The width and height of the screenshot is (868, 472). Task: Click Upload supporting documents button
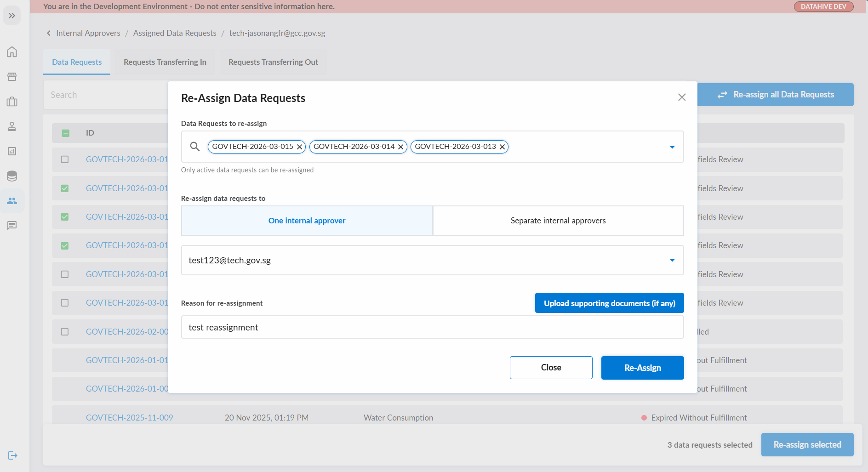610,303
